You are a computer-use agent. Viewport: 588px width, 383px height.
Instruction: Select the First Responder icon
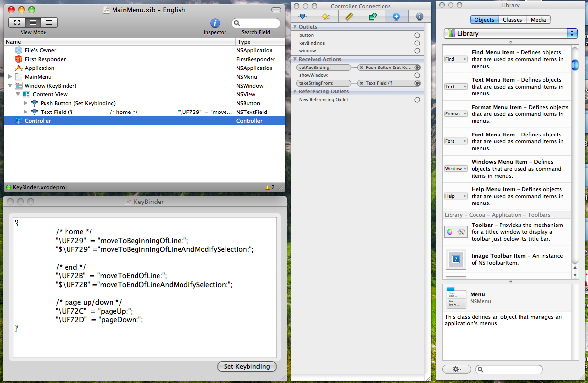(x=19, y=59)
